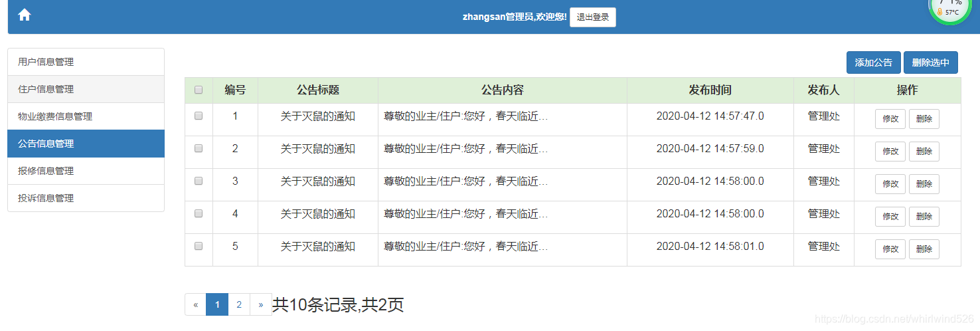
Task: Click the 发布时间 column header
Action: [x=710, y=90]
